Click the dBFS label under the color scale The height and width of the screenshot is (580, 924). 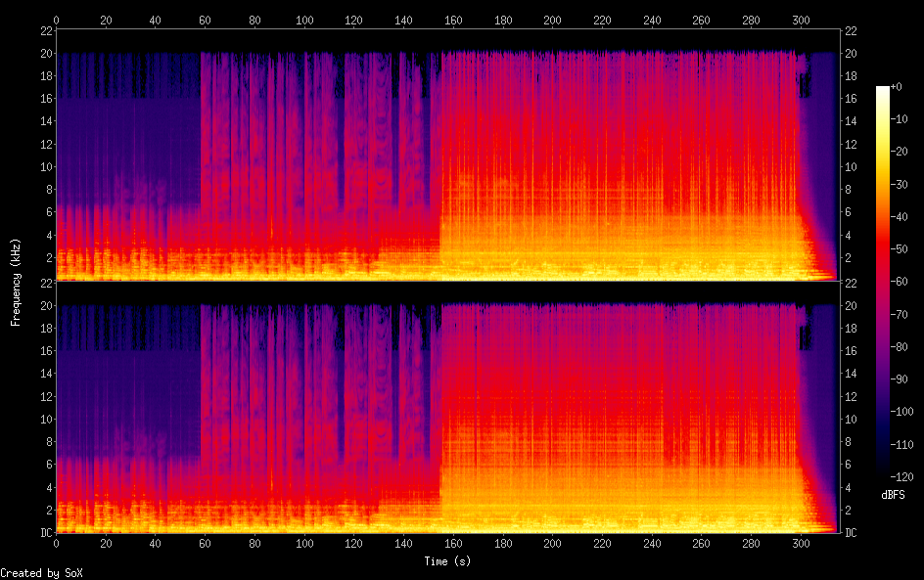(893, 496)
